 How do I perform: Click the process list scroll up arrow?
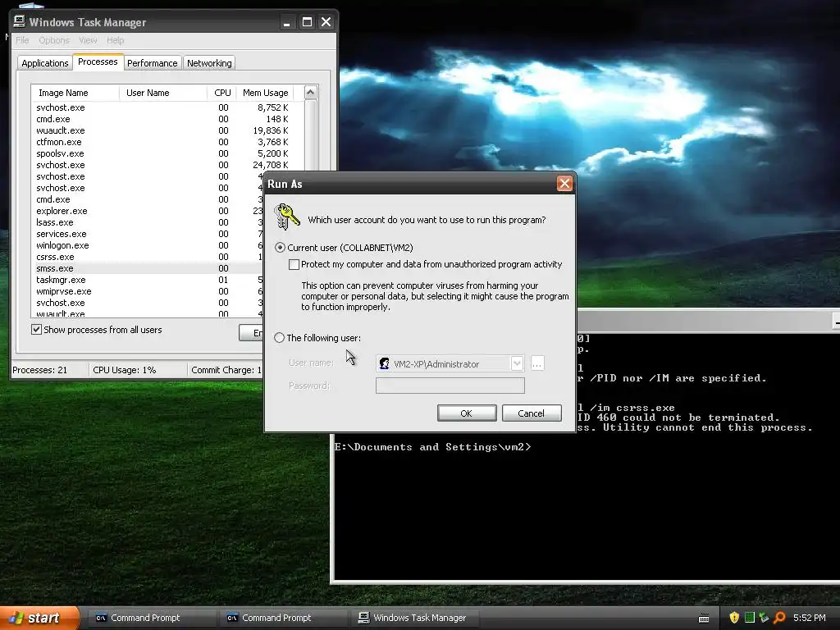(x=311, y=93)
